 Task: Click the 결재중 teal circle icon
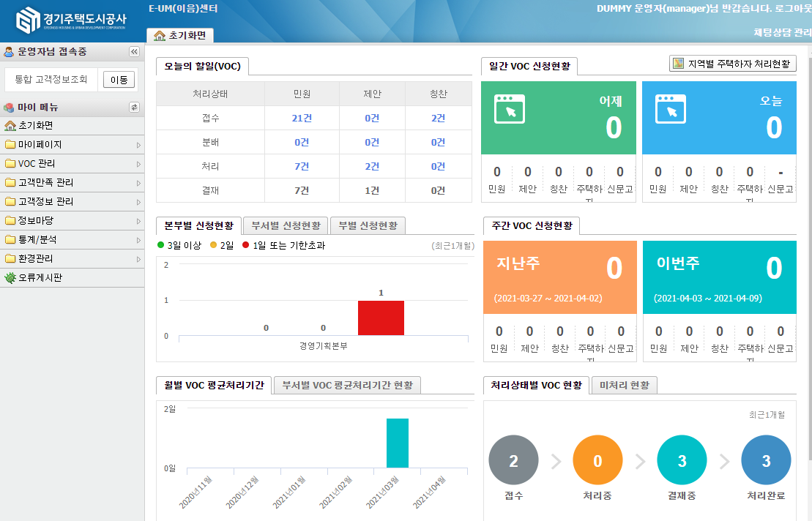(x=682, y=461)
